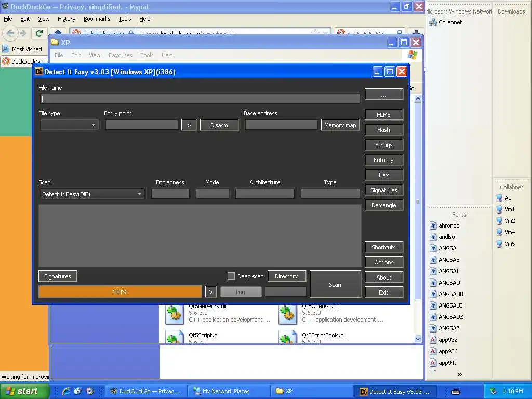Open Collabnet network icon in toolbar
The width and height of the screenshot is (532, 399).
click(x=445, y=22)
